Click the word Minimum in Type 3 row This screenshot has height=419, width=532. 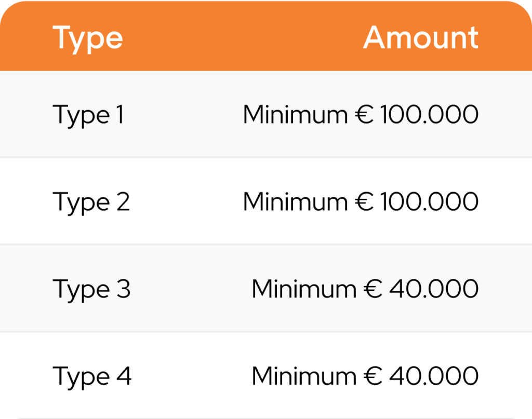(304, 289)
